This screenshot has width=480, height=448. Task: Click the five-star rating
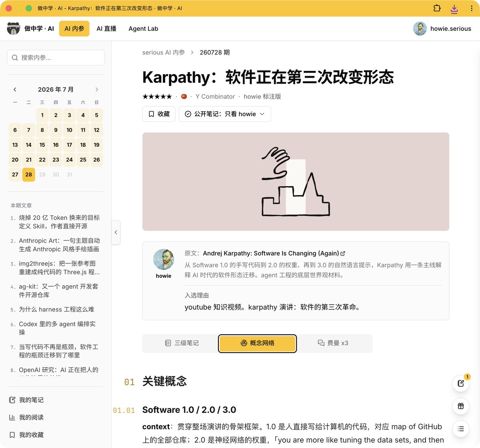tap(157, 96)
